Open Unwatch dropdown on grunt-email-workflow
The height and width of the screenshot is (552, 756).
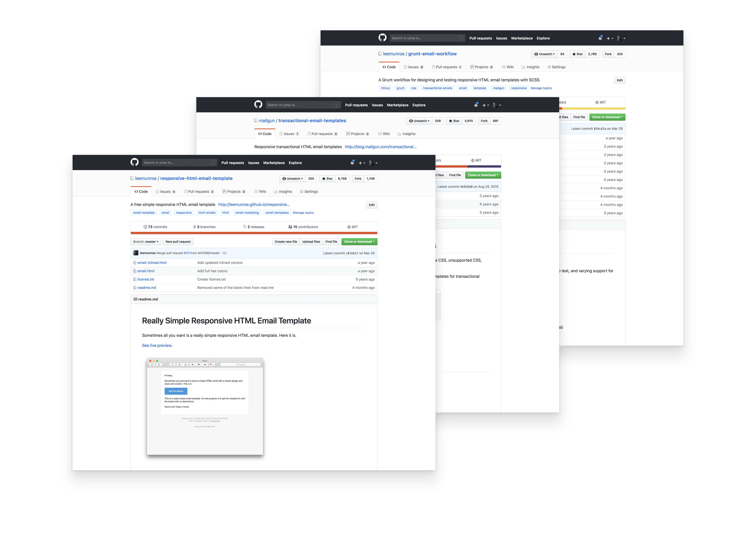point(544,54)
